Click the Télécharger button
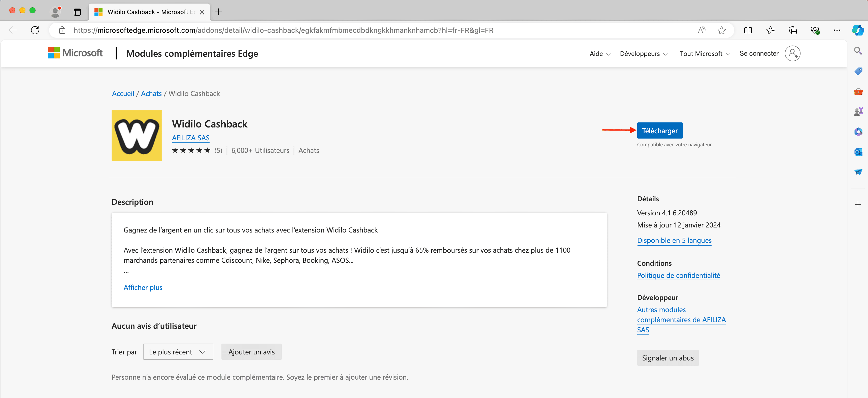Viewport: 868px width, 398px height. click(x=659, y=131)
